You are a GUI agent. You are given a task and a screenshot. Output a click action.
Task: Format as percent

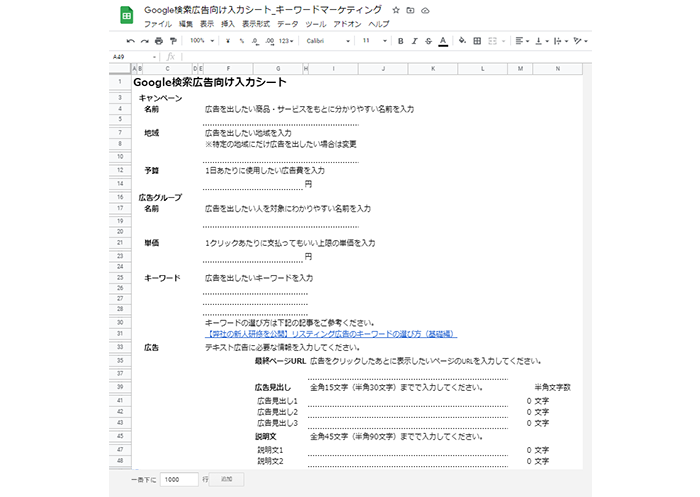point(242,41)
